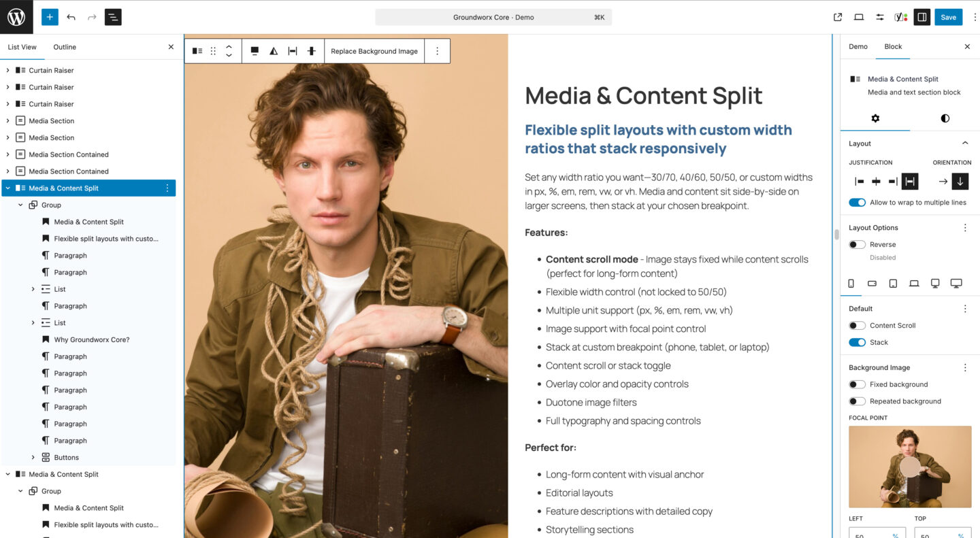
Task: Open the Styles half-circle icon in Block panel
Action: tap(945, 118)
